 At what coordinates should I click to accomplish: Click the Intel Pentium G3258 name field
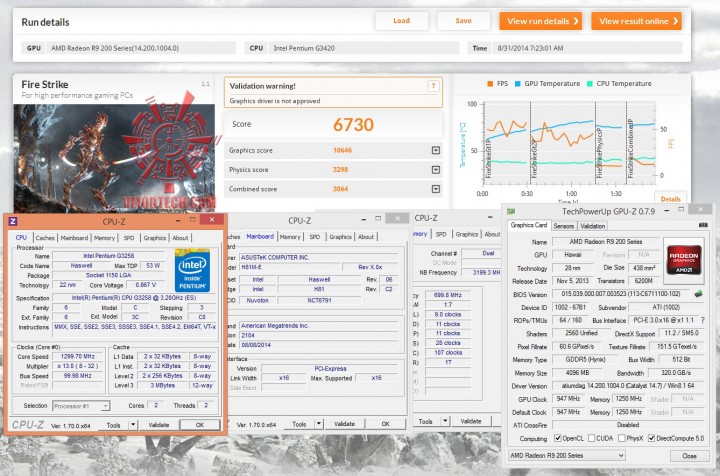(x=108, y=256)
